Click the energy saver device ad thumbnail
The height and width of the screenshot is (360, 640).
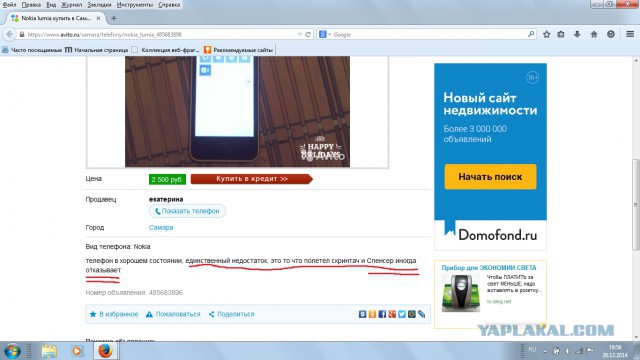pos(461,293)
